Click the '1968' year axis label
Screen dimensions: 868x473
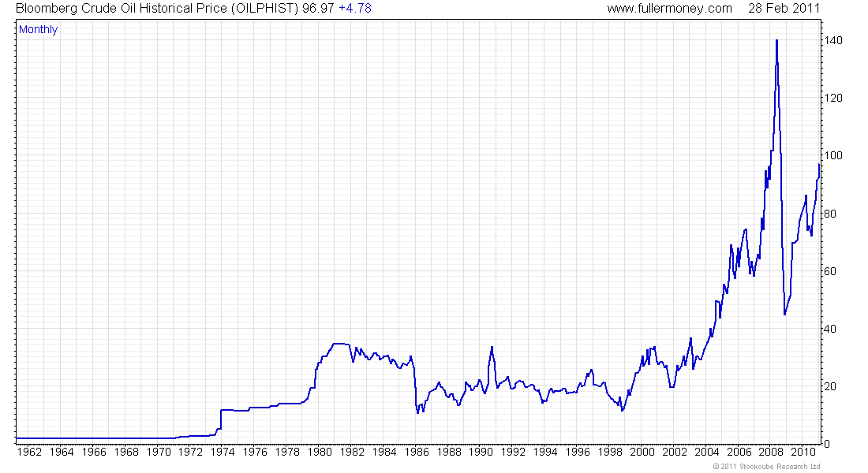[126, 452]
